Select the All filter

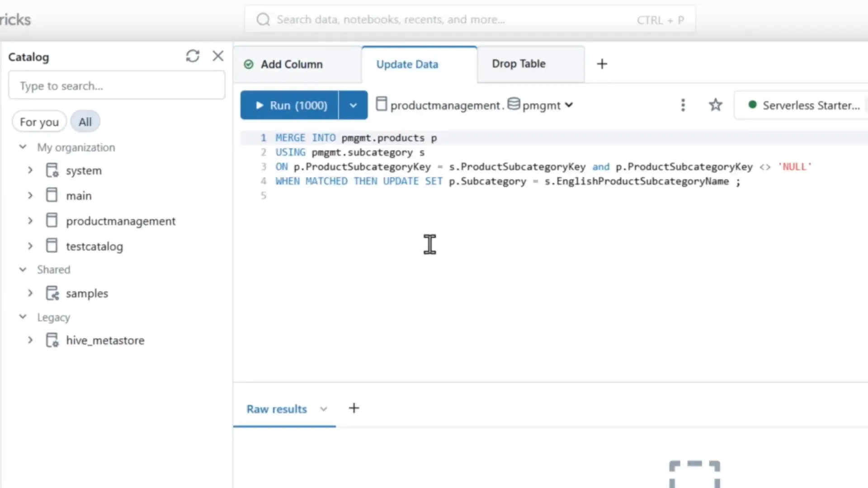[85, 121]
